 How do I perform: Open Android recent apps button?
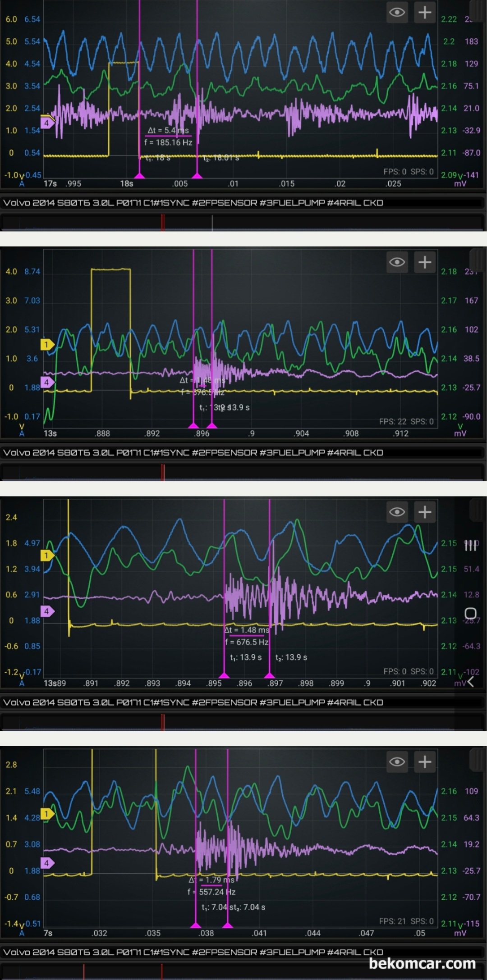pyautogui.click(x=470, y=545)
